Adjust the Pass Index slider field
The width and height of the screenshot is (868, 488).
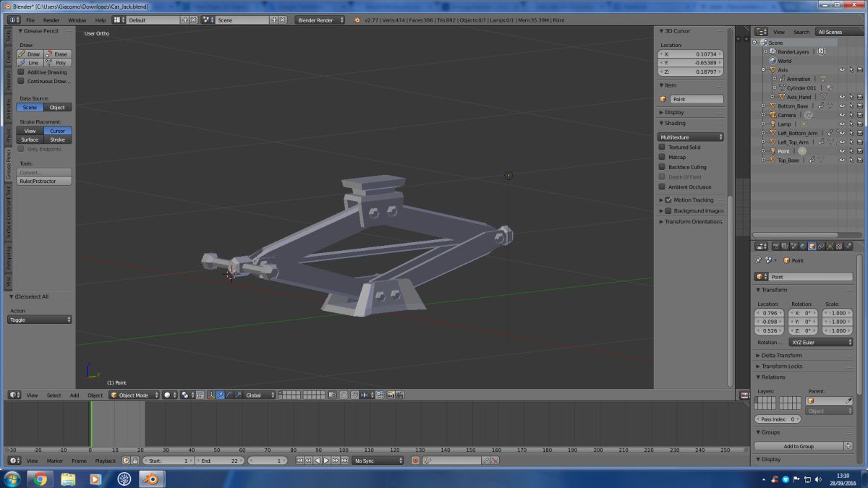tap(777, 419)
